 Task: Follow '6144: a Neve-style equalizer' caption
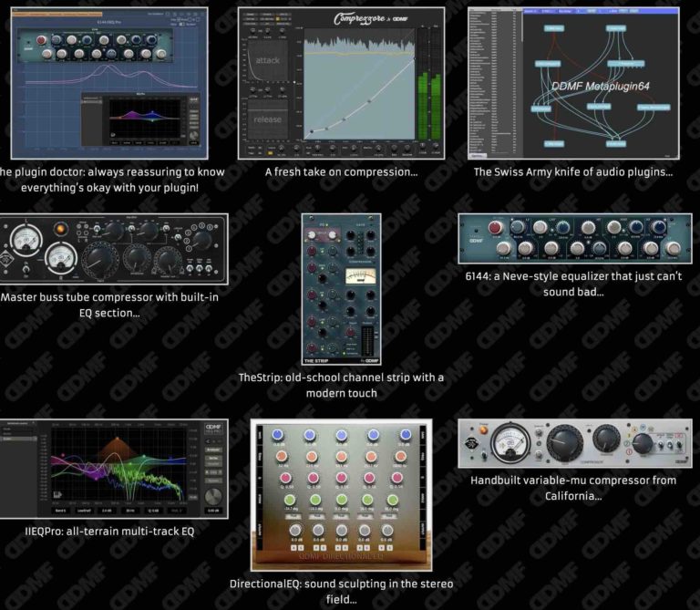pyautogui.click(x=573, y=284)
